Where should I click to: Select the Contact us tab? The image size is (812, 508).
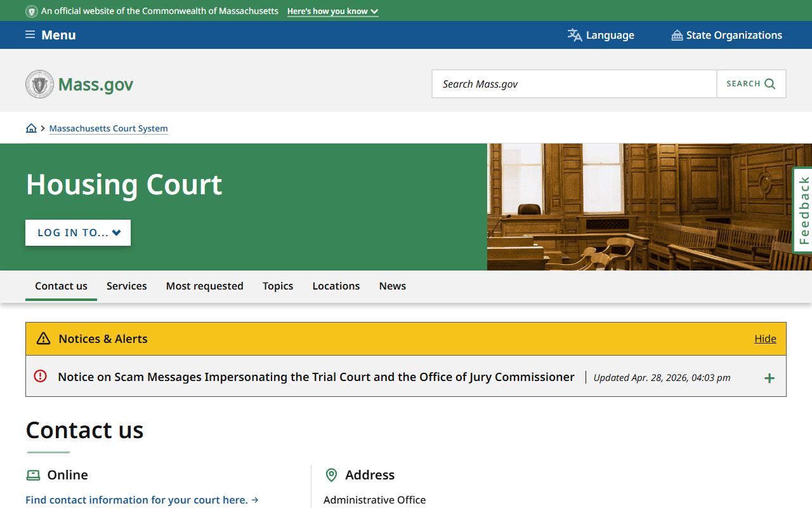pos(61,286)
